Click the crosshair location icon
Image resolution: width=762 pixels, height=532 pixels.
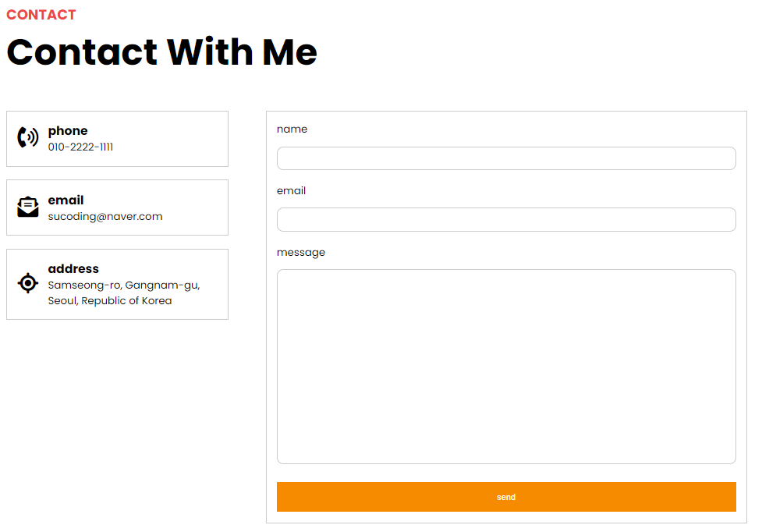[27, 283]
